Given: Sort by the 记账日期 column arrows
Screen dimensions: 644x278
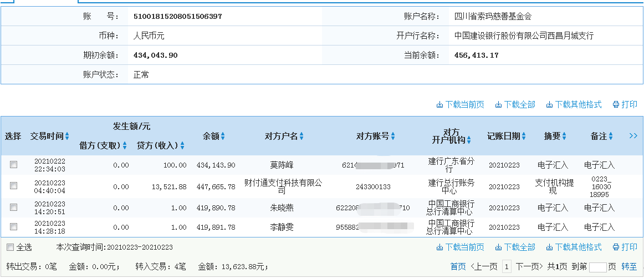Looking at the screenshot, I should point(524,136).
